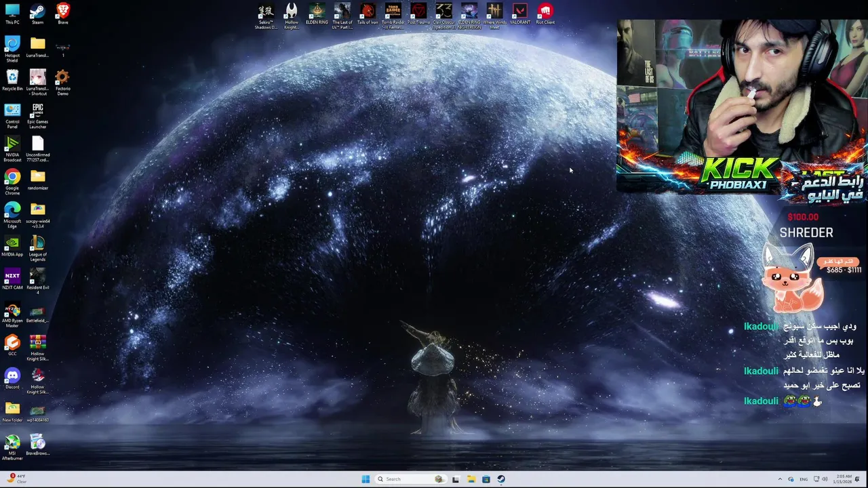This screenshot has width=868, height=488.
Task: Select the LunaTranslator Shortcut icon
Action: (x=37, y=83)
